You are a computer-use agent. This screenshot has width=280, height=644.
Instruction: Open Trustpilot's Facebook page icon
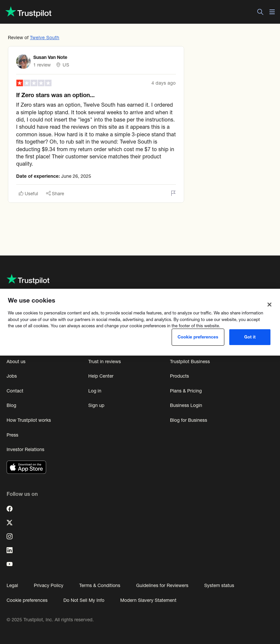(x=10, y=509)
